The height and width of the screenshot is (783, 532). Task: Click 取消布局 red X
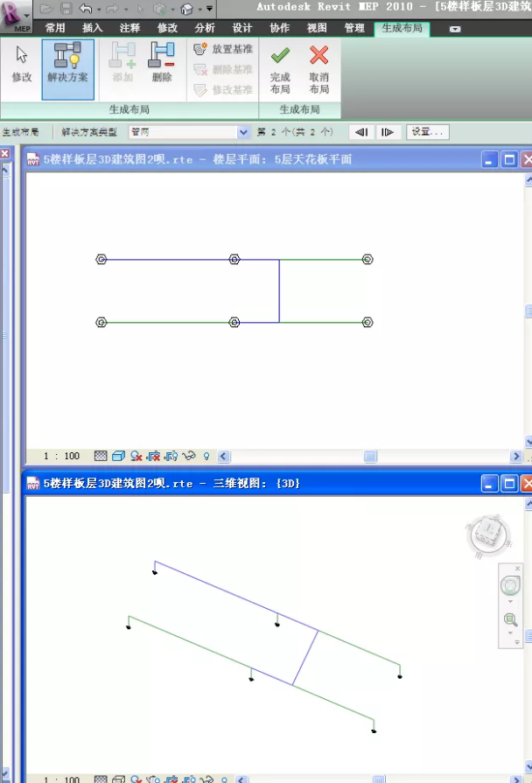[318, 69]
